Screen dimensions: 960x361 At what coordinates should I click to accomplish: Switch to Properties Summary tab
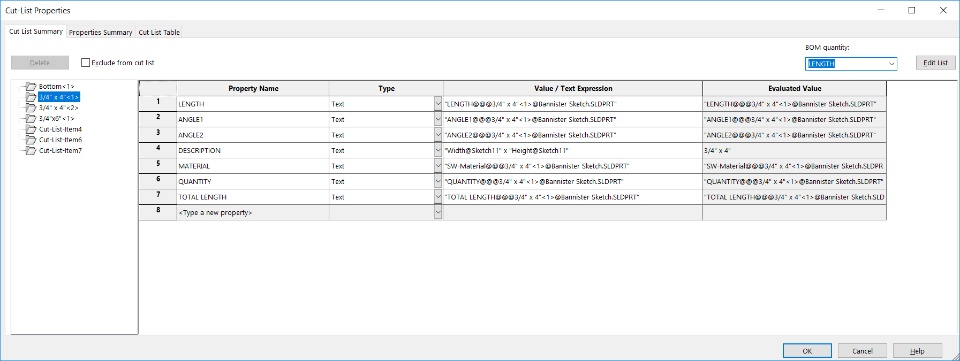(100, 32)
